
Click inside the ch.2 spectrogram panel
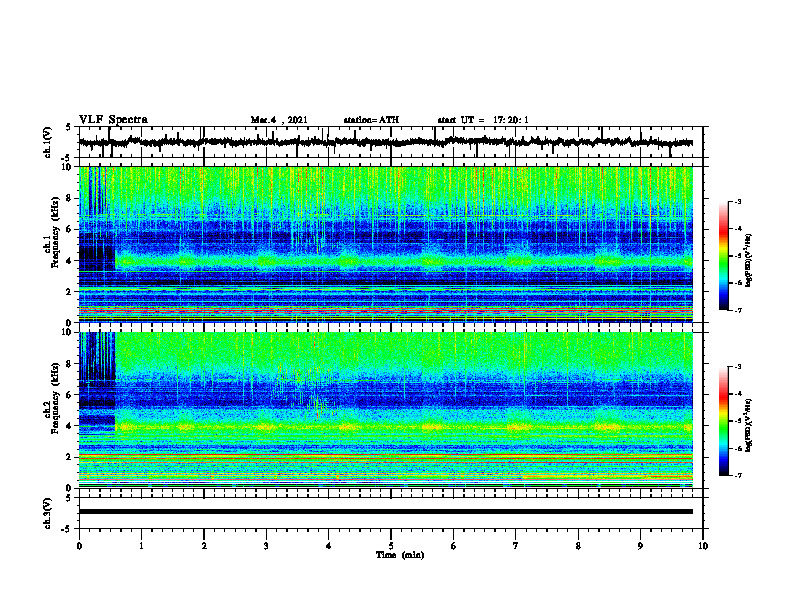(385, 410)
